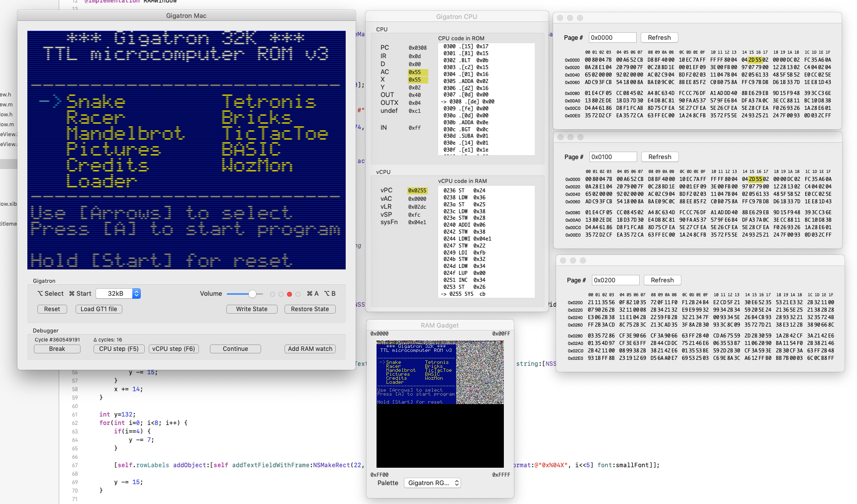
Task: Click the RAM Gadget memory map image
Action: point(440,404)
